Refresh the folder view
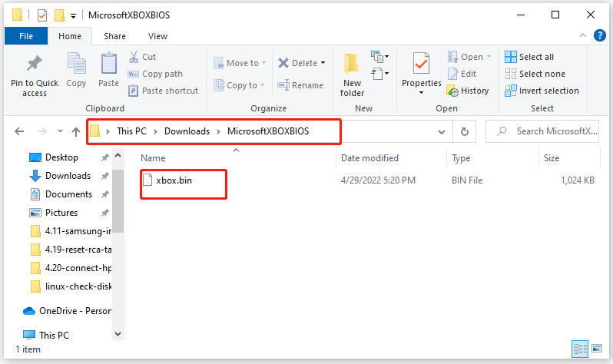 point(465,132)
